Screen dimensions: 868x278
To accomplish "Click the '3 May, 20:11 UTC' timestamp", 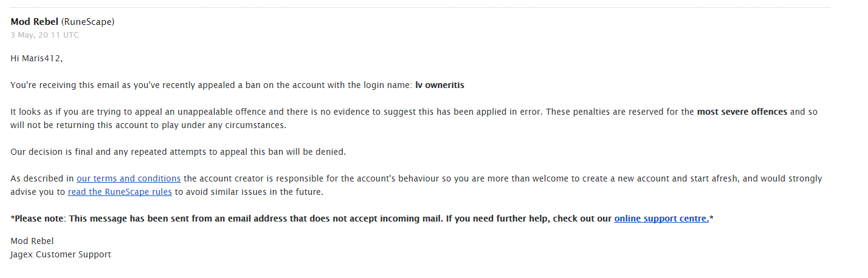I will click(44, 35).
